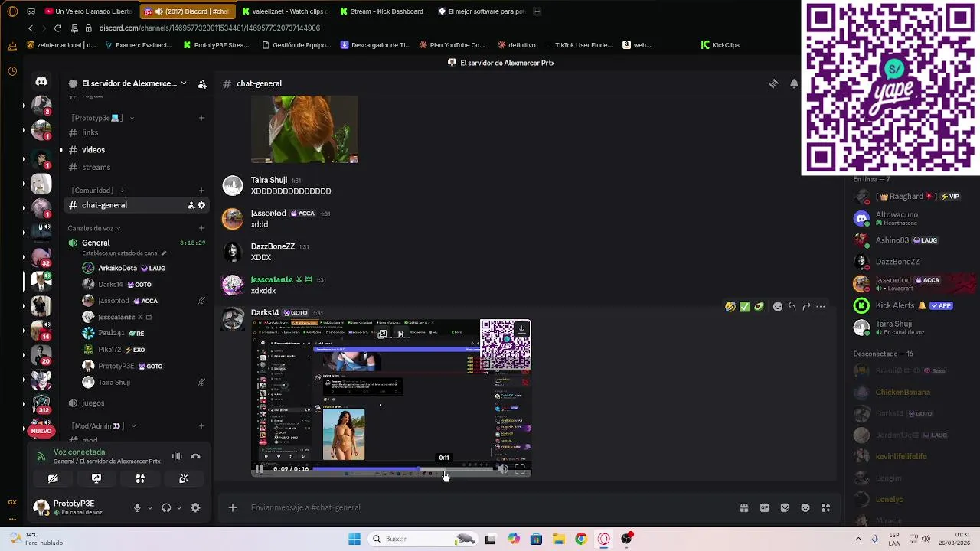Edit chat-general channel settings gear
The image size is (980, 551).
(202, 205)
